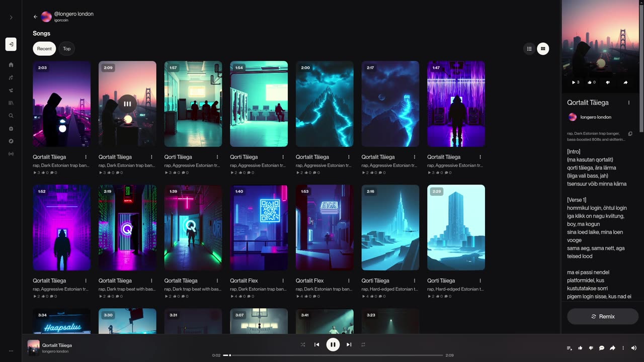
Task: Toggle repeat in the player bar
Action: point(363,344)
